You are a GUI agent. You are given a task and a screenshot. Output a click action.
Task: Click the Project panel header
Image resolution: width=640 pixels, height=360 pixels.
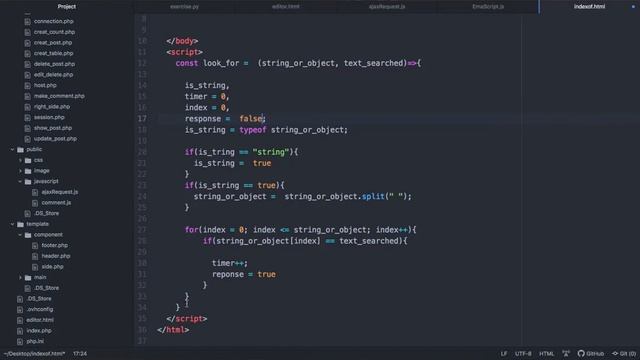(x=67, y=7)
